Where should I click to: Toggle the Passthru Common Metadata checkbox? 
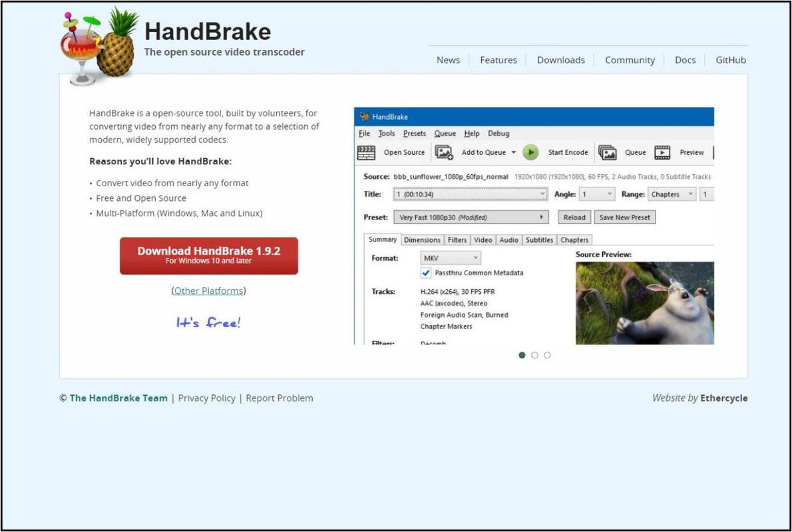click(426, 273)
